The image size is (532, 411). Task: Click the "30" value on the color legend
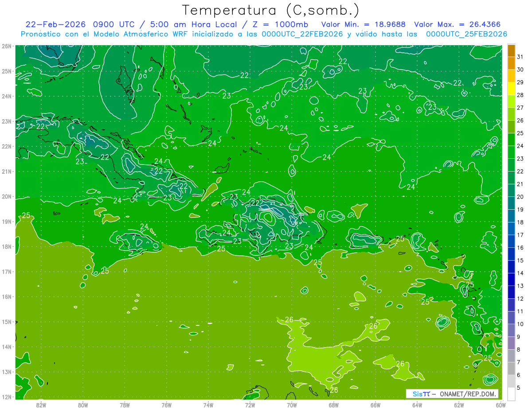click(520, 70)
